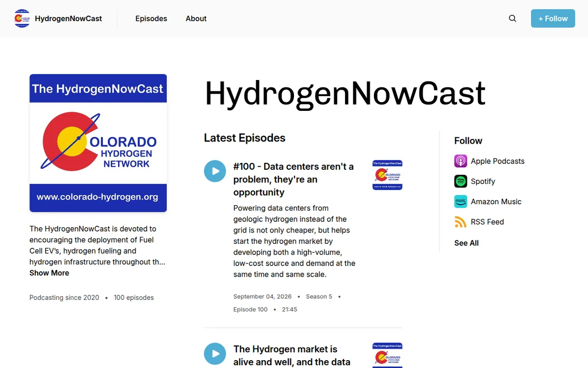588x368 pixels.
Task: Click 'Season 5' episode metadata
Action: tap(319, 296)
